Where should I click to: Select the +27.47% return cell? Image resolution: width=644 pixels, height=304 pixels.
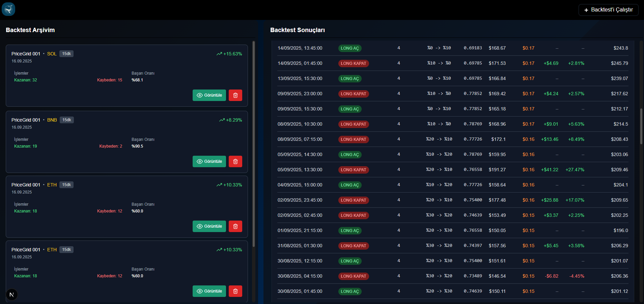tap(575, 170)
